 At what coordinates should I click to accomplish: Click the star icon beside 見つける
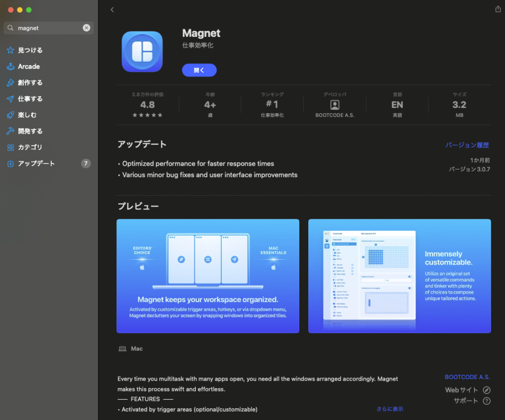(x=10, y=50)
